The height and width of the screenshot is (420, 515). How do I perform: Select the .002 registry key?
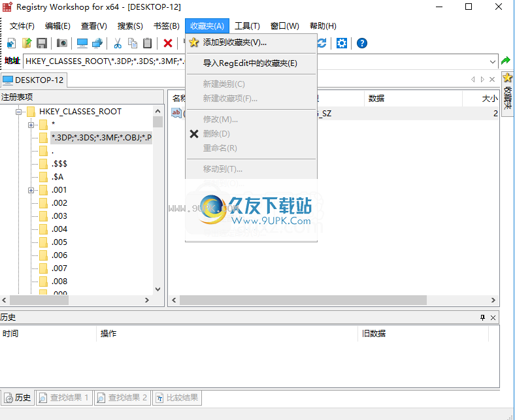coord(59,203)
